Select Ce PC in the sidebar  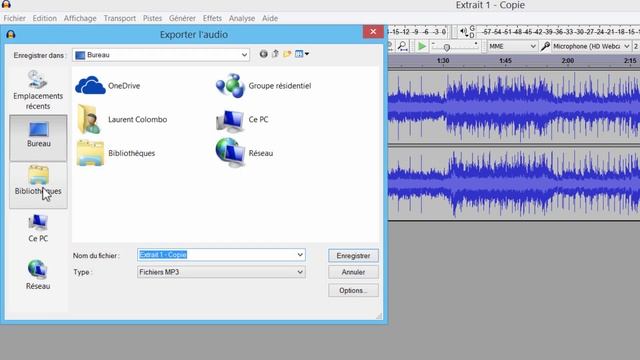pos(38,229)
